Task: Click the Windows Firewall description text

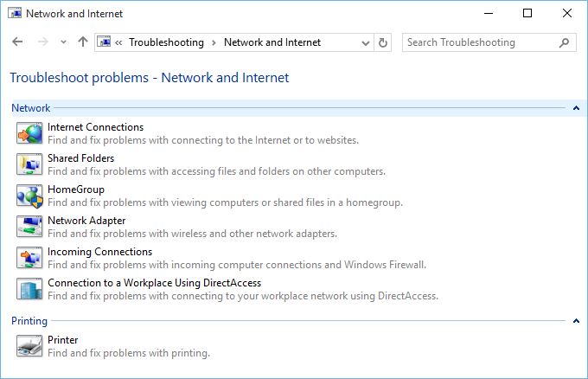Action: (x=237, y=265)
